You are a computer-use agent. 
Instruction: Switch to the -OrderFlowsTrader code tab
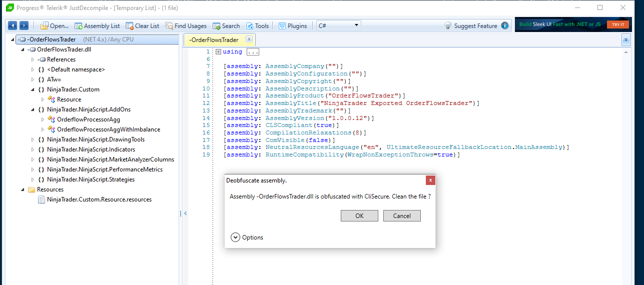(214, 39)
